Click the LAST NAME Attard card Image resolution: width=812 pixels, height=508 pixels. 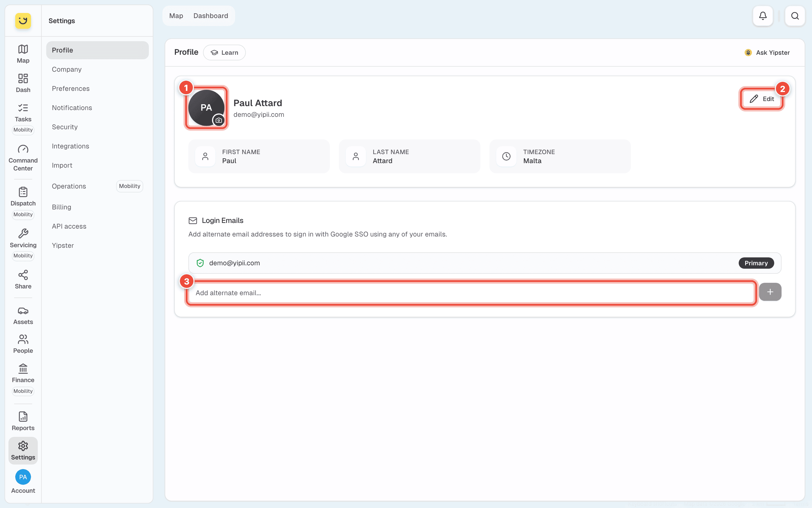(409, 156)
